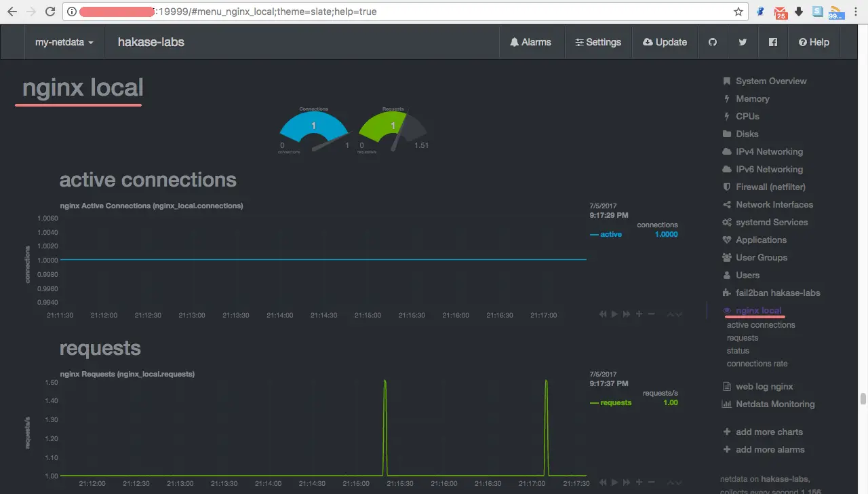Open Netdata Monitoring section
Viewport: 868px width, 494px height.
coord(768,404)
